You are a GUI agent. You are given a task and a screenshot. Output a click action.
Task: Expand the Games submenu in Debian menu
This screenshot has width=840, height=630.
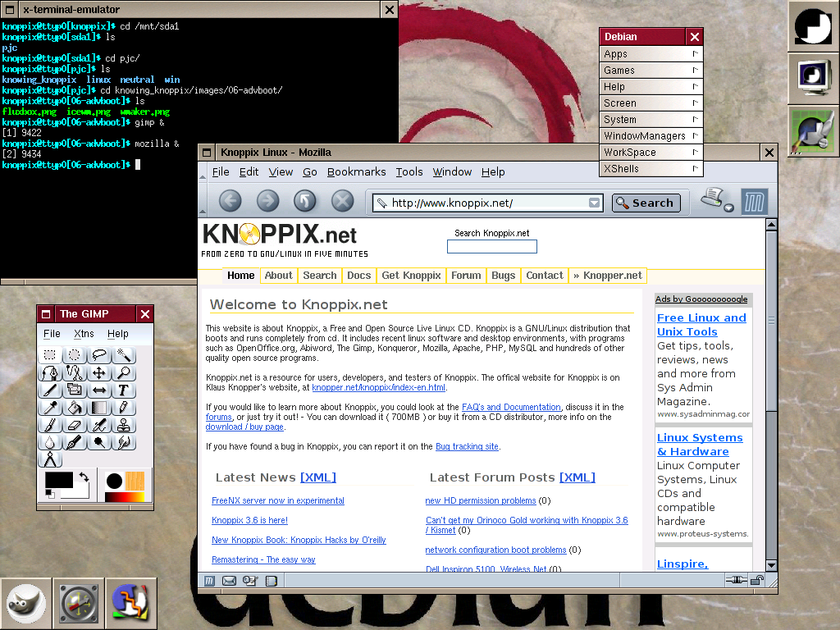pos(651,71)
